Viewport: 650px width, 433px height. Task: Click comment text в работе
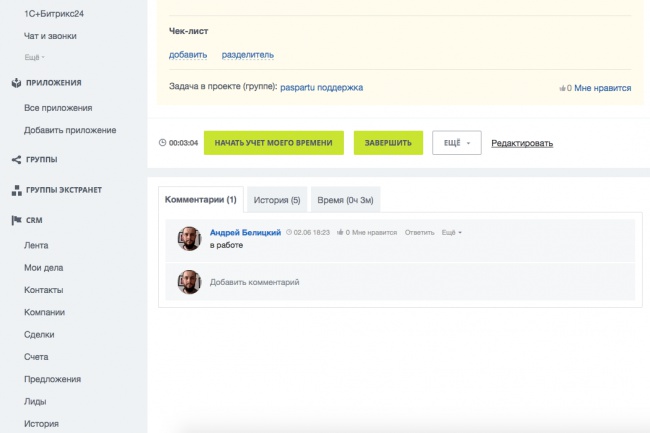click(226, 245)
